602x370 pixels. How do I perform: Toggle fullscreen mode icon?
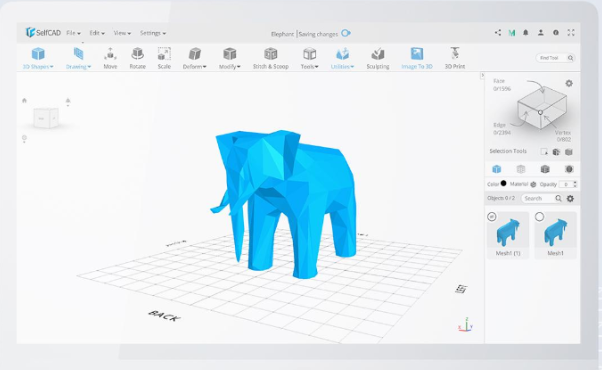coord(571,33)
